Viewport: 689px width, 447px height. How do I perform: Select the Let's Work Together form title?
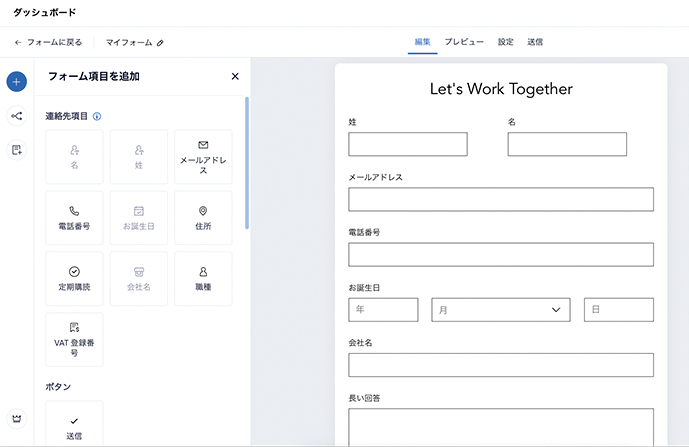click(x=501, y=89)
